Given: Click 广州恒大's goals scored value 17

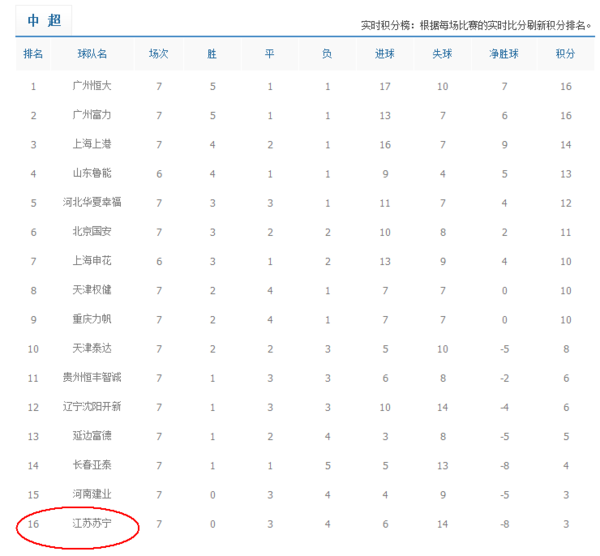Looking at the screenshot, I should [385, 86].
